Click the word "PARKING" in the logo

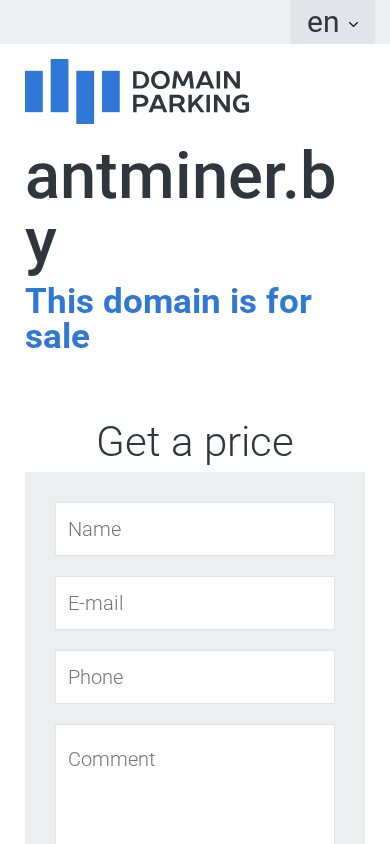point(191,103)
